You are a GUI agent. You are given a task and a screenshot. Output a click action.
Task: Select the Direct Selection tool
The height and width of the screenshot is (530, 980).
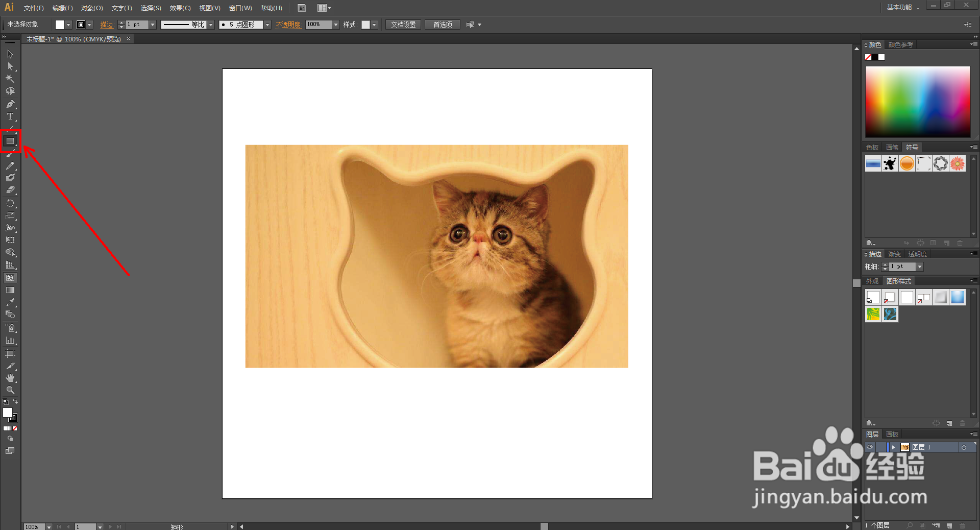(x=10, y=66)
